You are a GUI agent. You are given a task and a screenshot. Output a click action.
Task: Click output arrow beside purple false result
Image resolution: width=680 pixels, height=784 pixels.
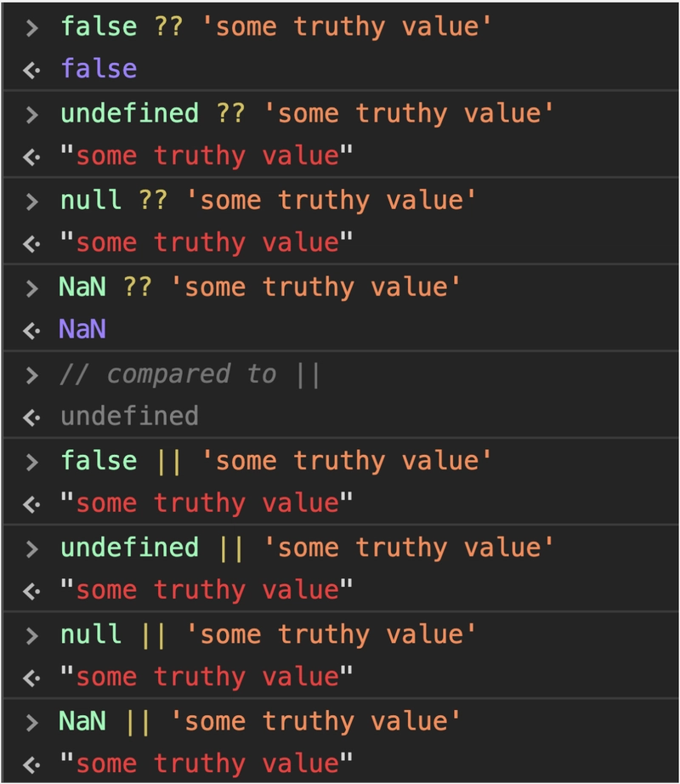tap(31, 71)
